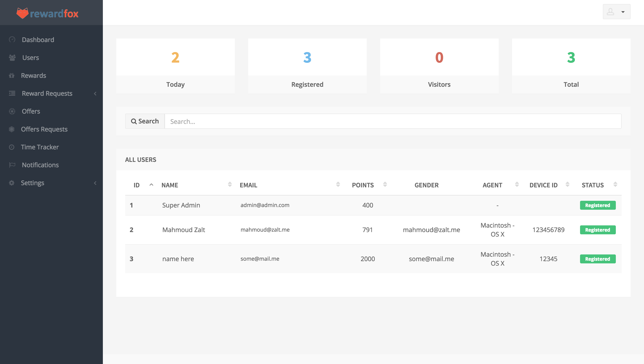Click mahmoud@zalt.me in the EMAIL column
This screenshot has width=644, height=364.
point(265,229)
